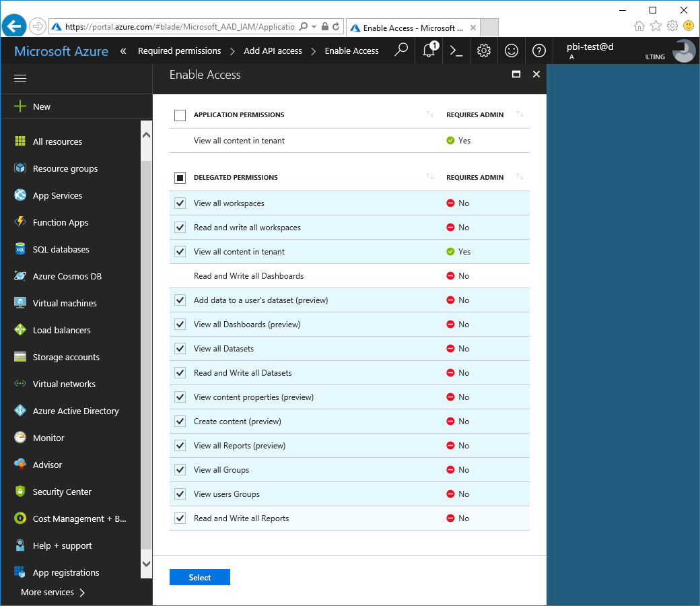Go back with the browser back button

coord(14,26)
